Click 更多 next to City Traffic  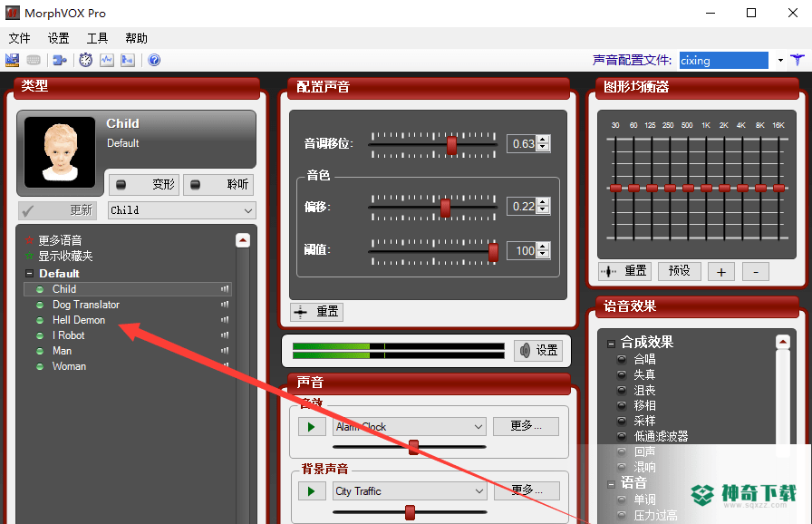pyautogui.click(x=527, y=490)
